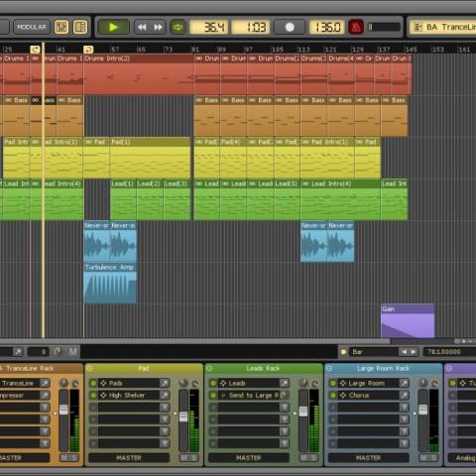The image size is (476, 476).
Task: Open the Bar snap value dropdown
Action: [x=374, y=352]
